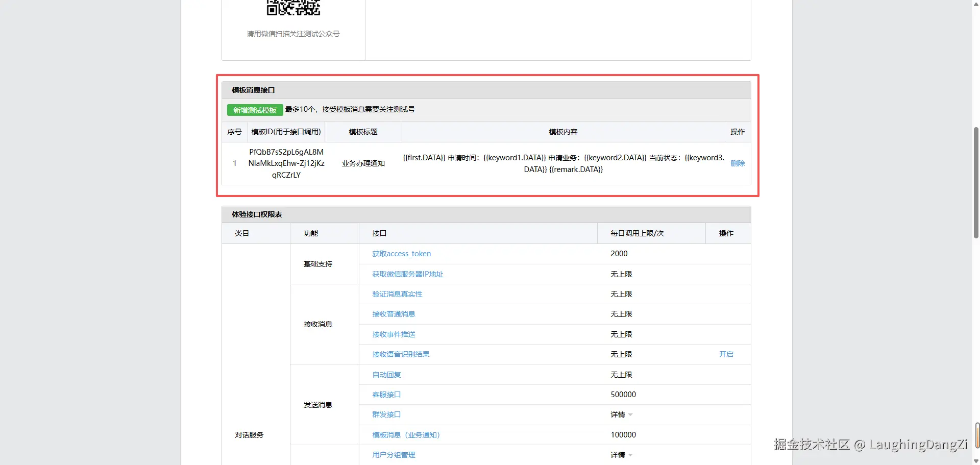
Task: Click the template content starting with {{first.DATA}}
Action: point(563,163)
